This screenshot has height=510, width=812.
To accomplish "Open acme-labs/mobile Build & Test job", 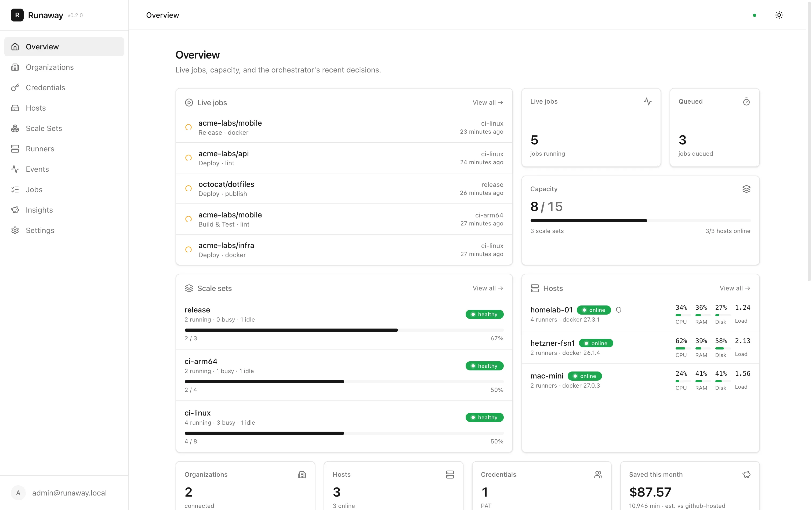I will tap(344, 220).
